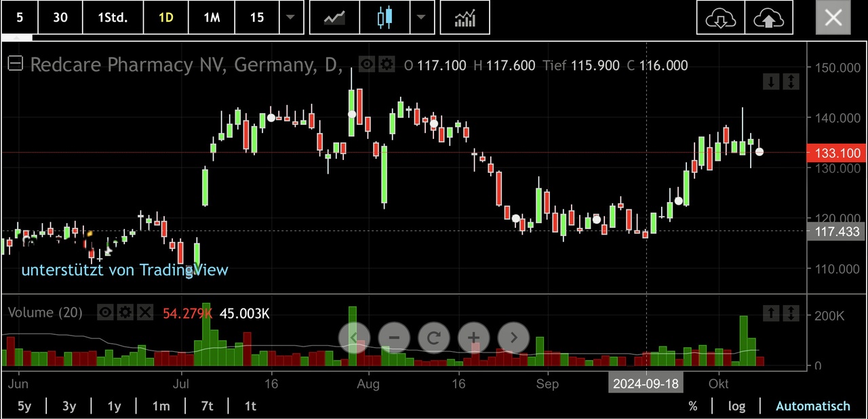This screenshot has height=419, width=868.
Task: Click the high value H 117.600
Action: (504, 66)
